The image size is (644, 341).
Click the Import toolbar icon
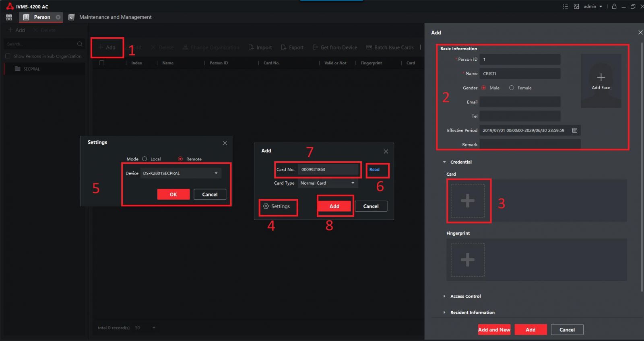(252, 47)
